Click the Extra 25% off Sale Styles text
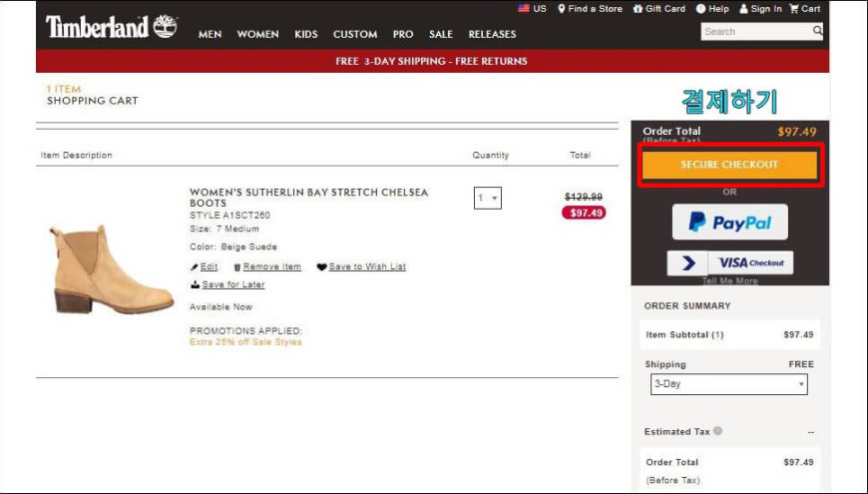This screenshot has width=868, height=494. (245, 342)
